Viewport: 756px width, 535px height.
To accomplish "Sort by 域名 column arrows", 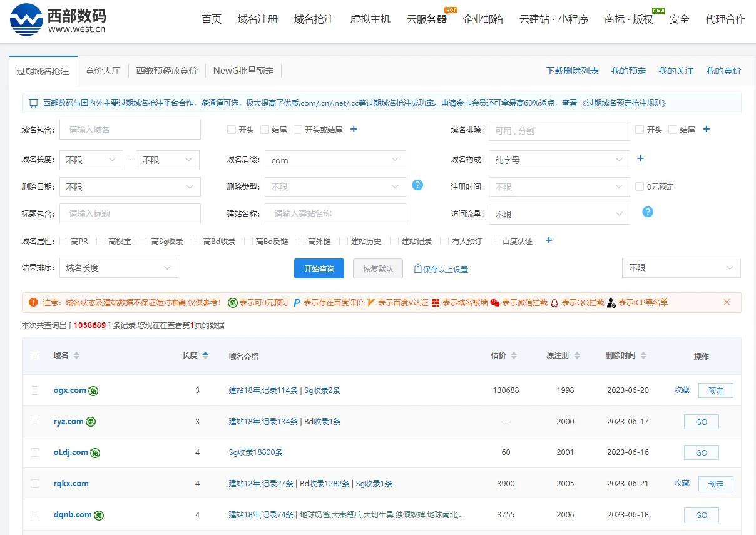I will (76, 355).
